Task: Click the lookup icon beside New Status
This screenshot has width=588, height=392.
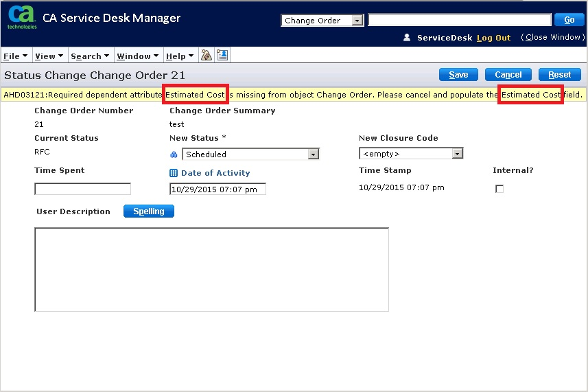Action: pyautogui.click(x=174, y=154)
